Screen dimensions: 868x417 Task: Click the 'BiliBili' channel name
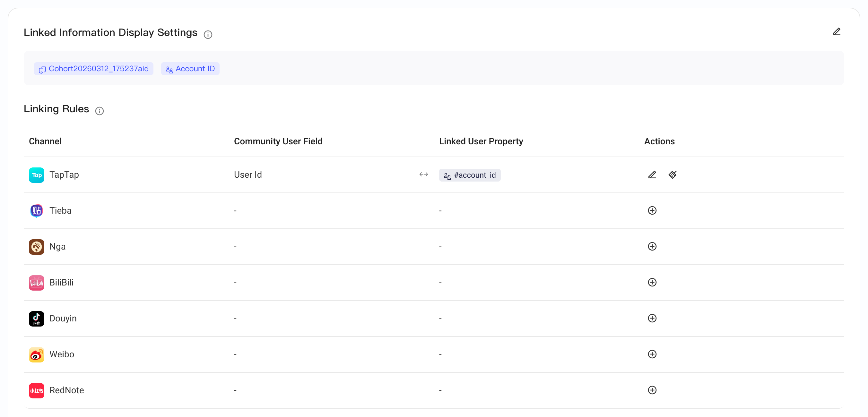tap(61, 282)
